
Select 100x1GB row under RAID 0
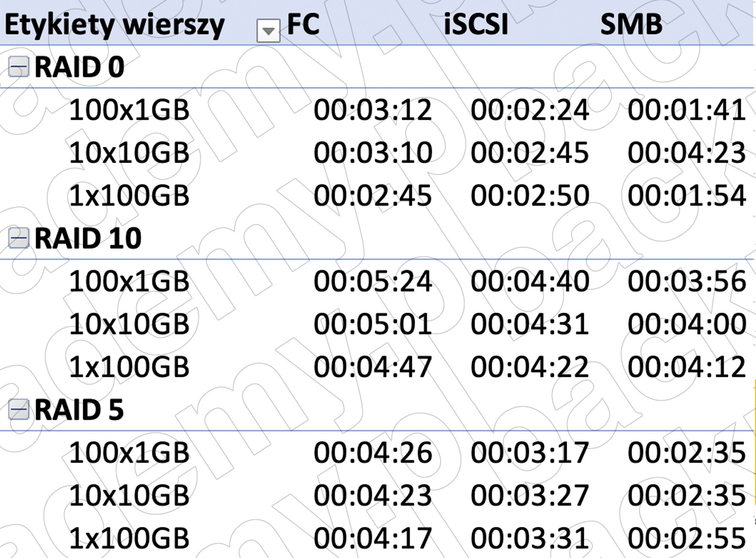[x=130, y=110]
